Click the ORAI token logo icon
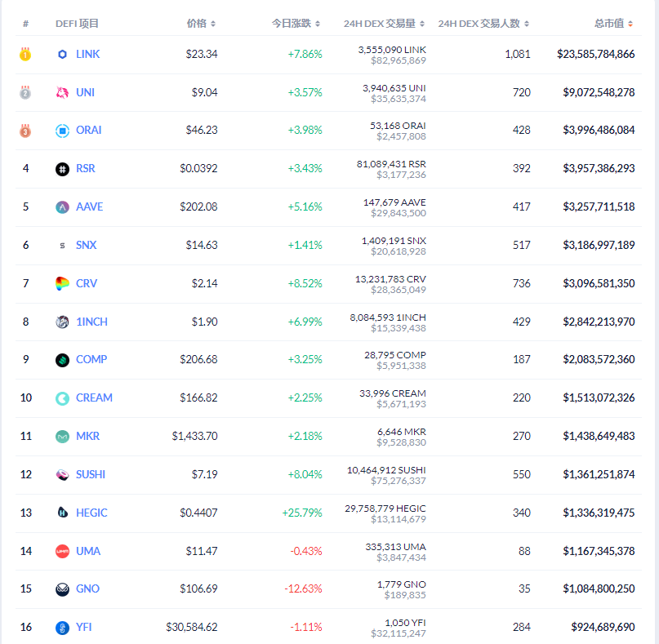This screenshot has height=644, width=659. click(x=62, y=131)
